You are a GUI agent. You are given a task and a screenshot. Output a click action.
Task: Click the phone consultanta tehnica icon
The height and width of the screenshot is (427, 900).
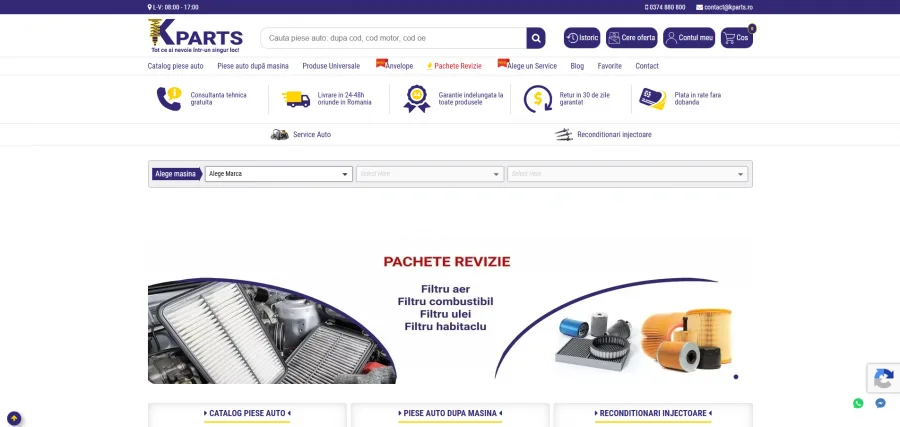point(169,99)
